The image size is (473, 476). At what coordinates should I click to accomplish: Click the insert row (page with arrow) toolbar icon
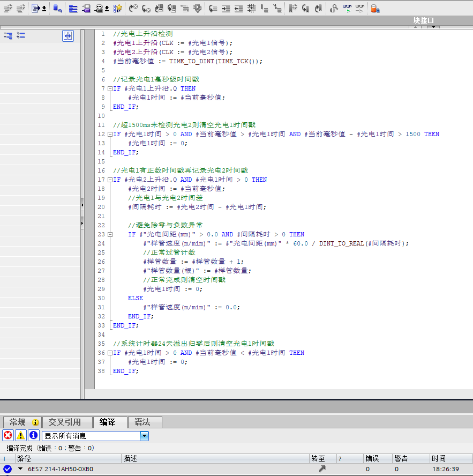point(36,9)
